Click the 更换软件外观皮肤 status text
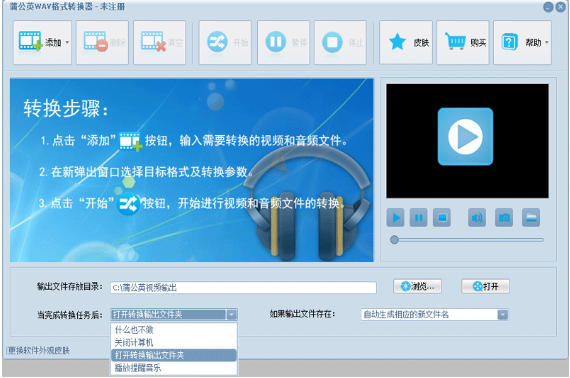The image size is (570, 378). point(39,350)
